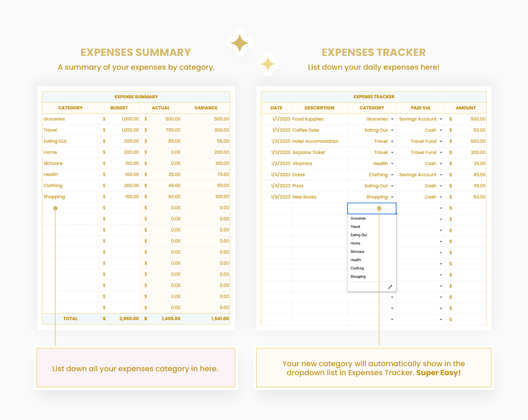Open Paid Via dropdown arrow for Coffee Date
This screenshot has width=528, height=420.
tap(441, 130)
